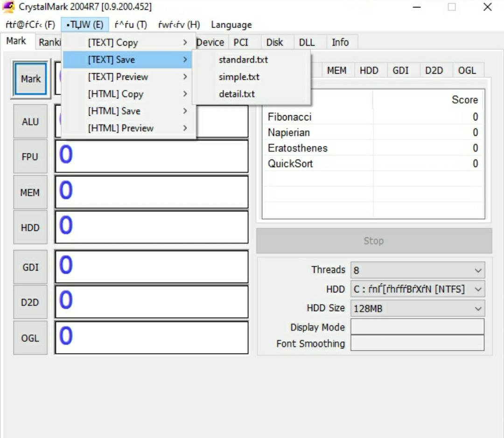The width and height of the screenshot is (504, 438).
Task: Expand the [HTML] Preview submenu
Action: tap(129, 128)
